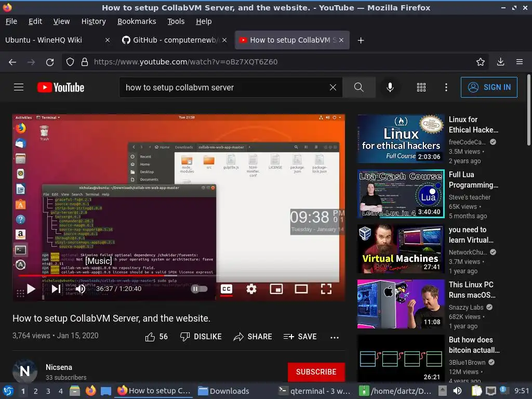Open Lua Crash Course video thumbnail

(x=401, y=194)
